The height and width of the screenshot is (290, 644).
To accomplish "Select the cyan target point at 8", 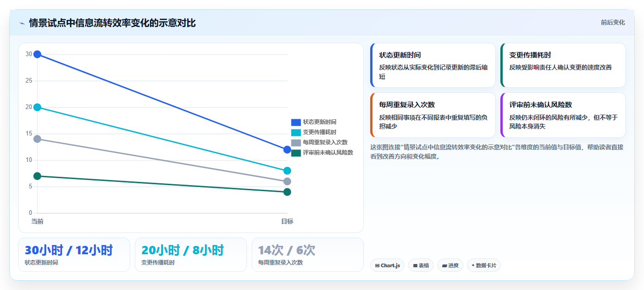I will pos(287,171).
